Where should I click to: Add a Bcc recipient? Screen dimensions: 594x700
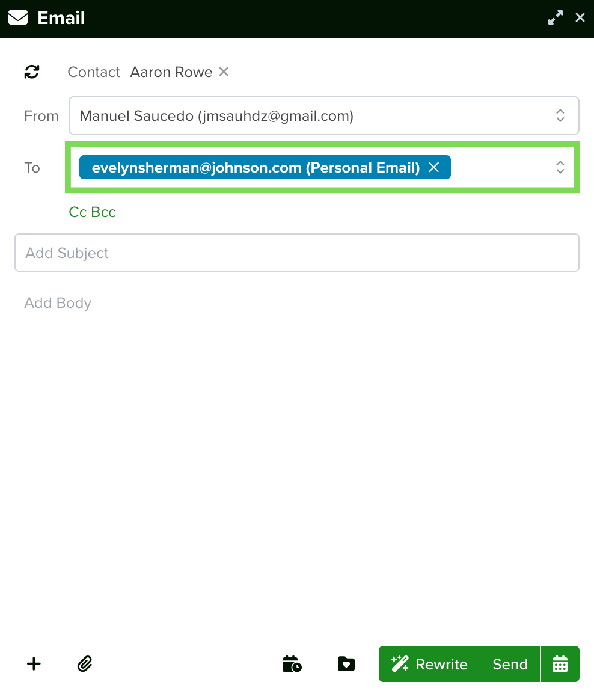tap(103, 212)
